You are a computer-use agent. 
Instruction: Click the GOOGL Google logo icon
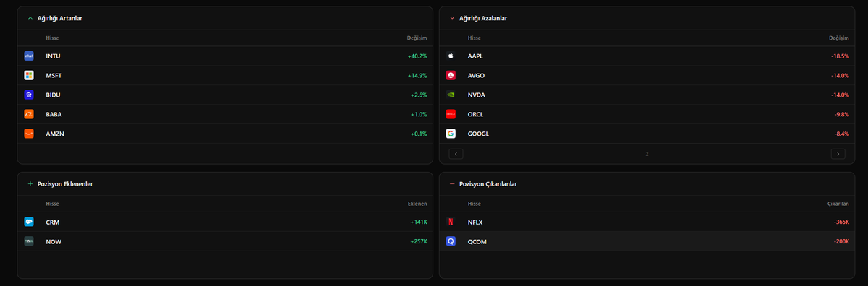tap(451, 134)
